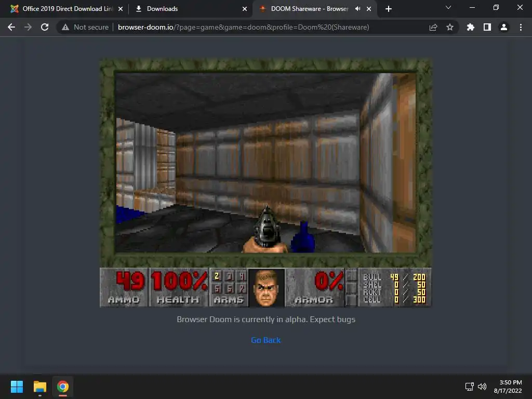Click the browser forward arrow
This screenshot has width=532, height=399.
point(28,27)
